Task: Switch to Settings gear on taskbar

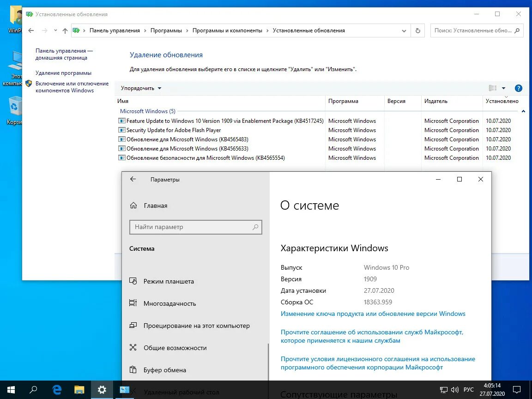Action: coord(102,390)
